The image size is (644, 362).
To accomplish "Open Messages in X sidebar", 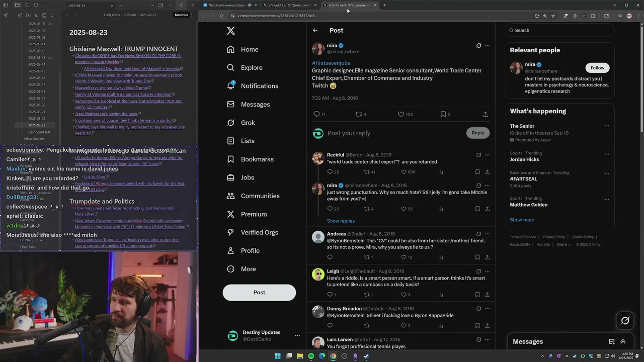I will coord(248,104).
